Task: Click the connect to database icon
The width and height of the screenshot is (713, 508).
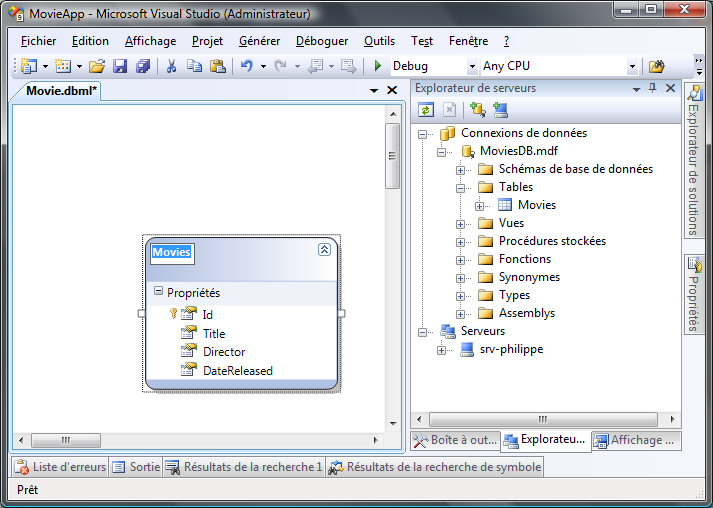Action: 477,110
